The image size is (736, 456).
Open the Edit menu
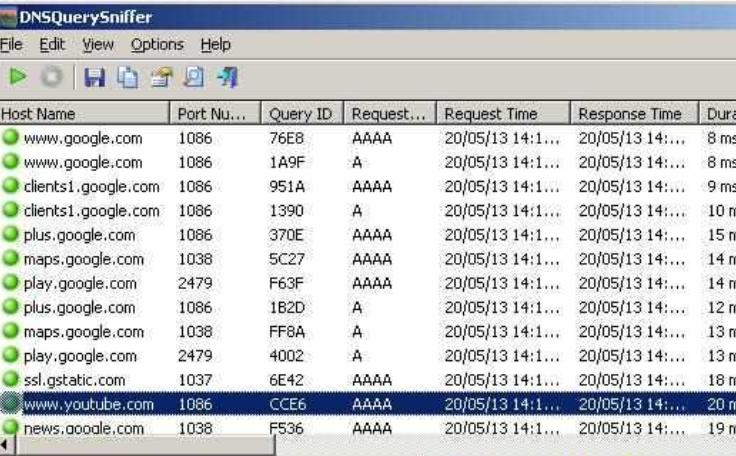click(x=52, y=45)
